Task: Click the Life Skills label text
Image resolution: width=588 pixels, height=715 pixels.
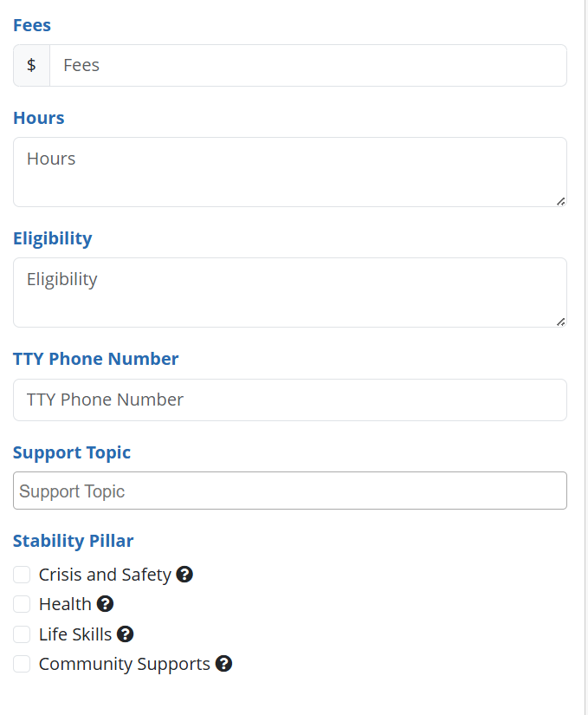Action: click(75, 634)
